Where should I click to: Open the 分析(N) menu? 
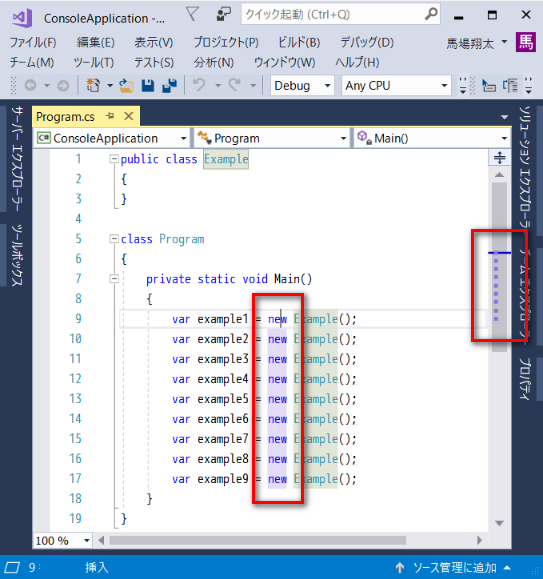tap(214, 62)
